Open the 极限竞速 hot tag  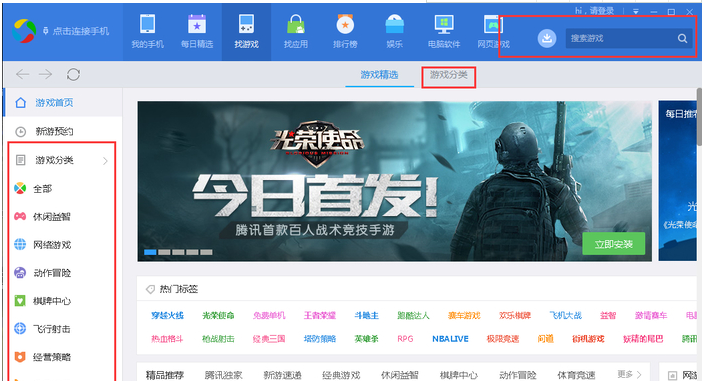[503, 339]
